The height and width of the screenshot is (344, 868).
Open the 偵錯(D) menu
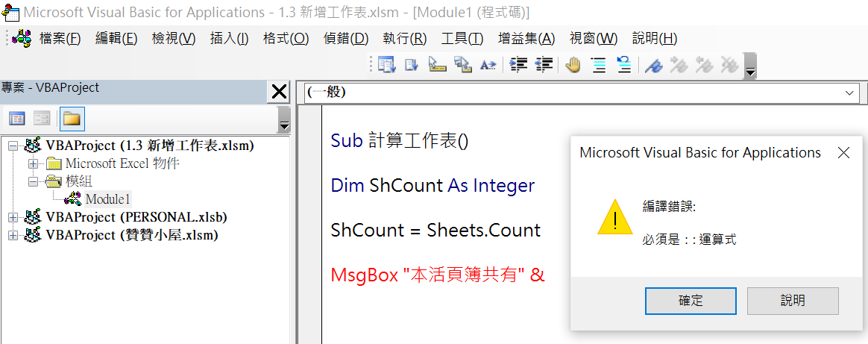[346, 38]
